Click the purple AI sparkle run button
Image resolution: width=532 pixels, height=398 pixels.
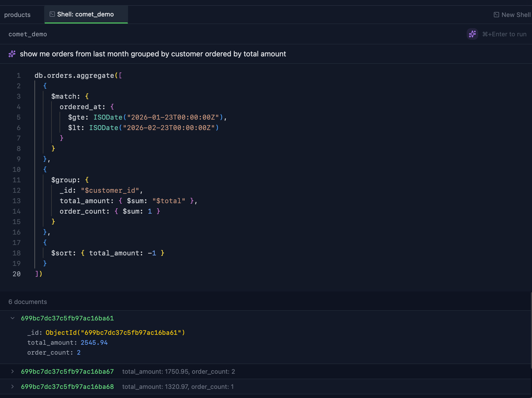472,34
